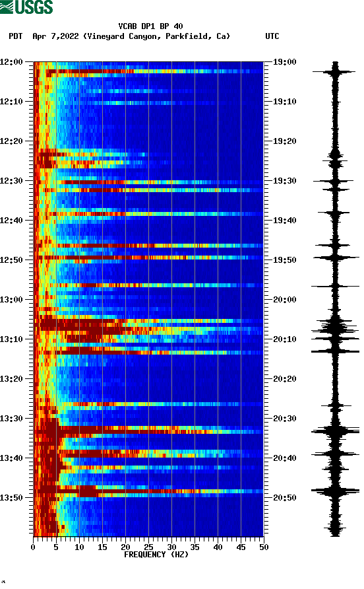
Task: Click the 5 Hz frequency tick label
Action: pyautogui.click(x=56, y=547)
